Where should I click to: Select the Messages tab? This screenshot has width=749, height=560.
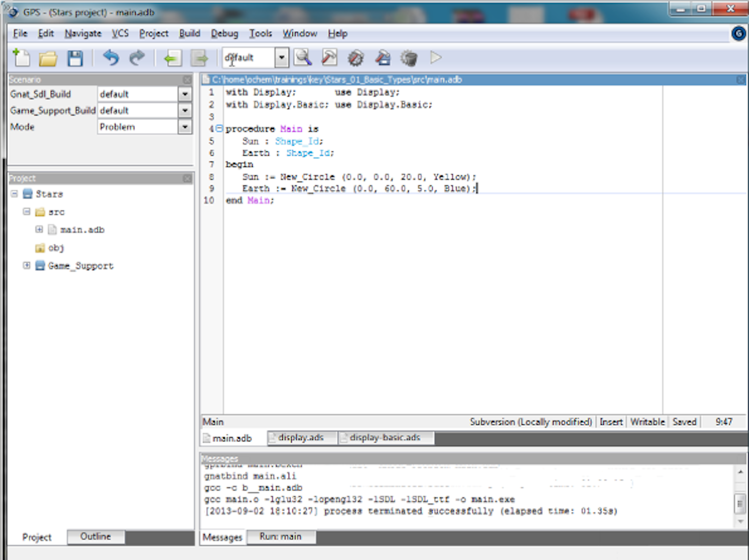point(222,537)
